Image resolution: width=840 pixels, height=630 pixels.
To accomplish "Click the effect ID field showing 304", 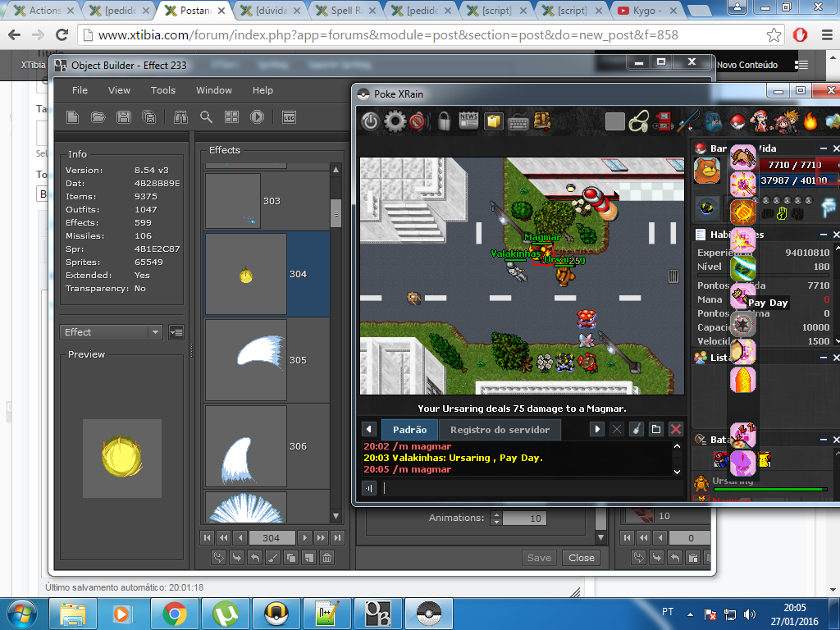I will pyautogui.click(x=271, y=538).
